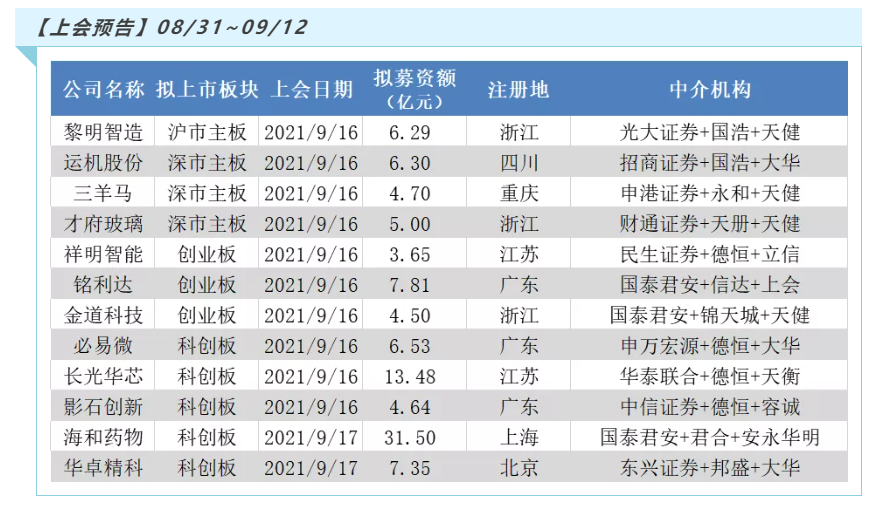Screen dimensions: 874x508
Task: Click the date 2021/9/17 in 华卓精科 row
Action: coord(311,468)
